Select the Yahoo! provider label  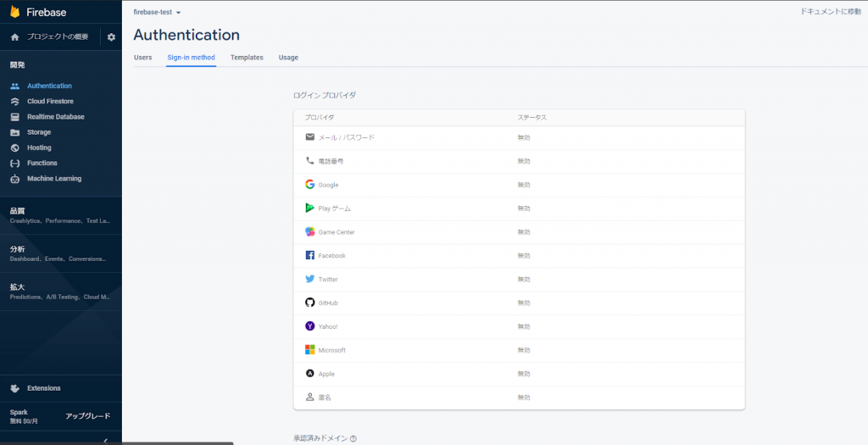pos(328,326)
